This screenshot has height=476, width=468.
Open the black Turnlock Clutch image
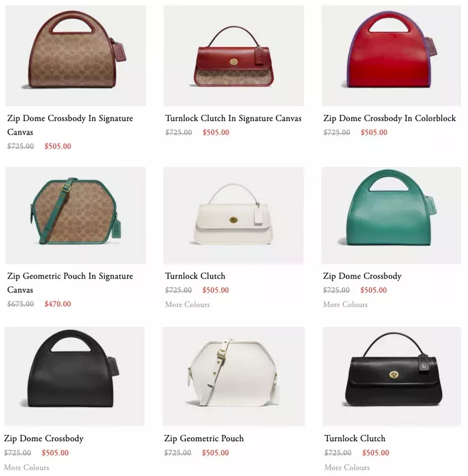click(392, 376)
